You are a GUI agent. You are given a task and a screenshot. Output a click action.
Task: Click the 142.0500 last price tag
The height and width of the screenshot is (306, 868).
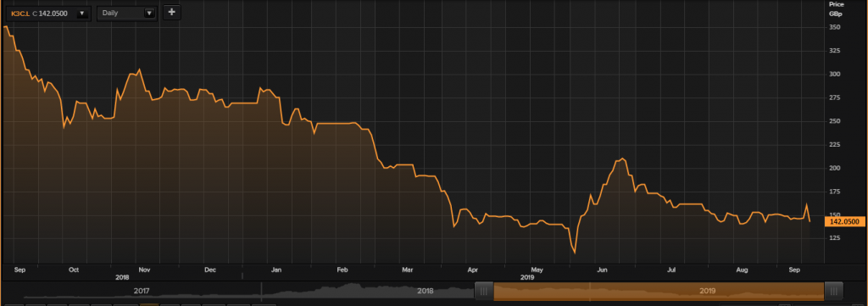[845, 221]
